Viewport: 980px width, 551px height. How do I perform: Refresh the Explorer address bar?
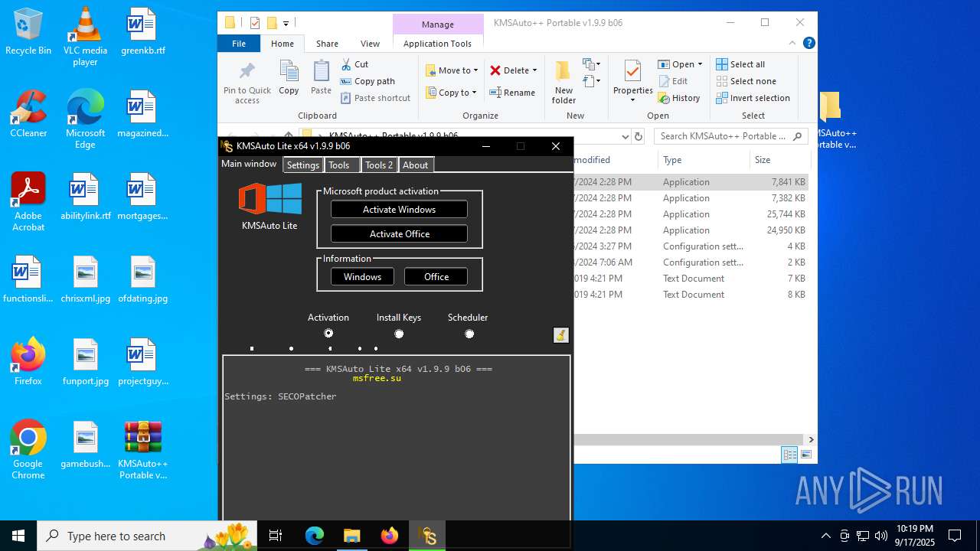pos(639,136)
